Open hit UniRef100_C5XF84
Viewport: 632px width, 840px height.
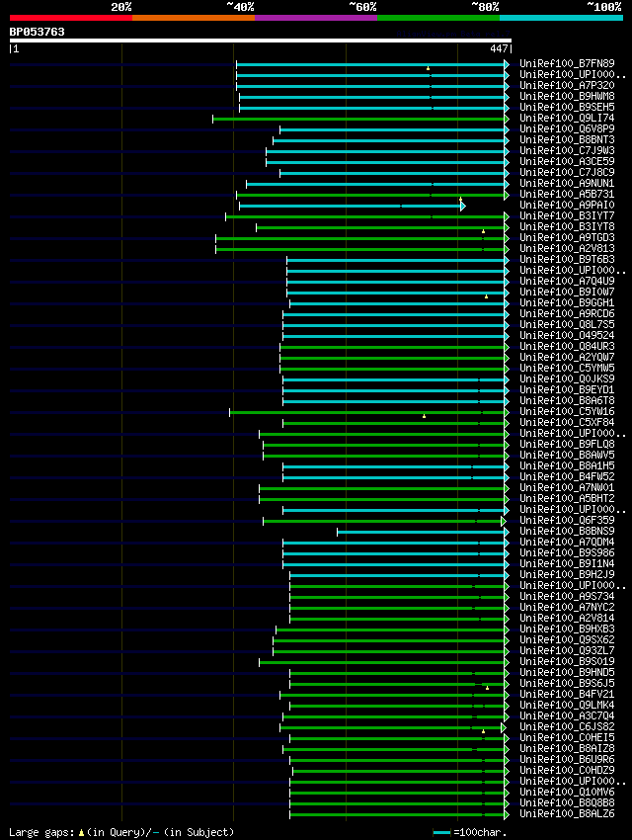pyautogui.click(x=567, y=422)
